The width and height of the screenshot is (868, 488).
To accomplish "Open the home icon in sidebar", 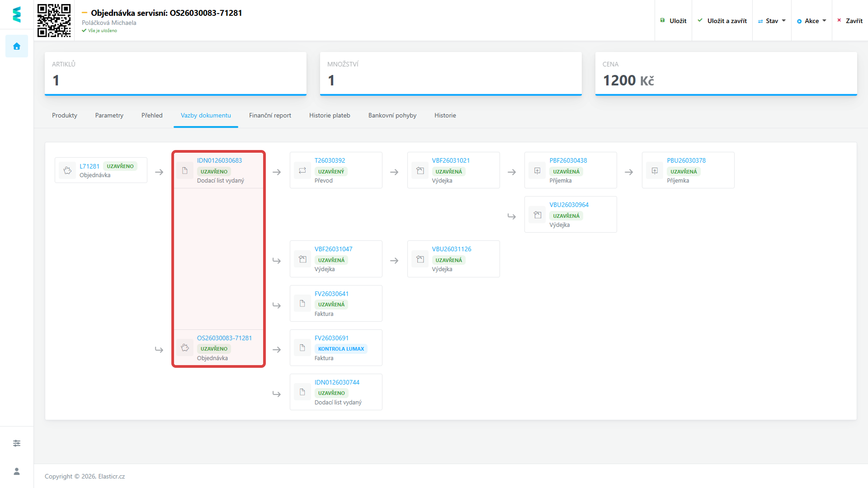I will click(17, 46).
